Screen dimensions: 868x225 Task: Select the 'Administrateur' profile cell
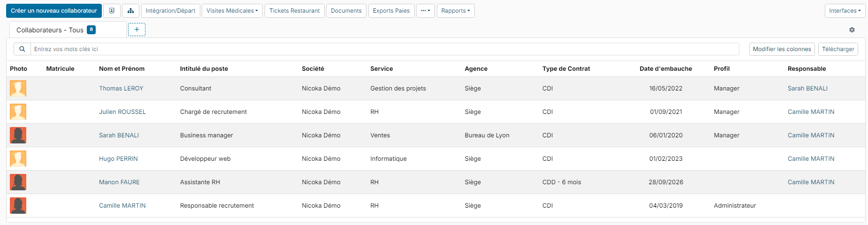(x=735, y=205)
